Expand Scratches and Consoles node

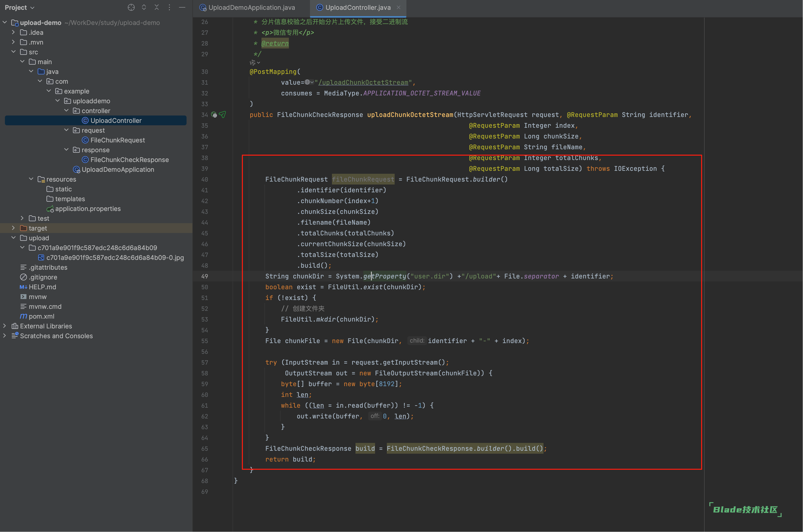click(x=4, y=336)
